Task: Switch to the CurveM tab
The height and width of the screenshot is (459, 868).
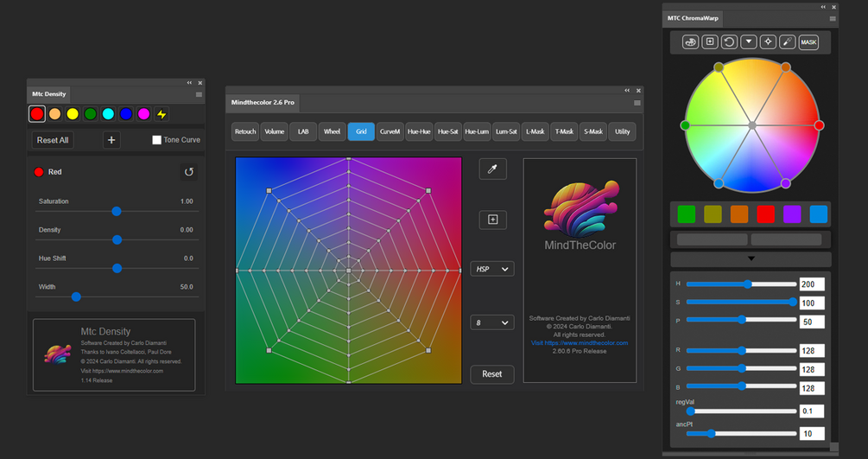Action: (x=390, y=131)
